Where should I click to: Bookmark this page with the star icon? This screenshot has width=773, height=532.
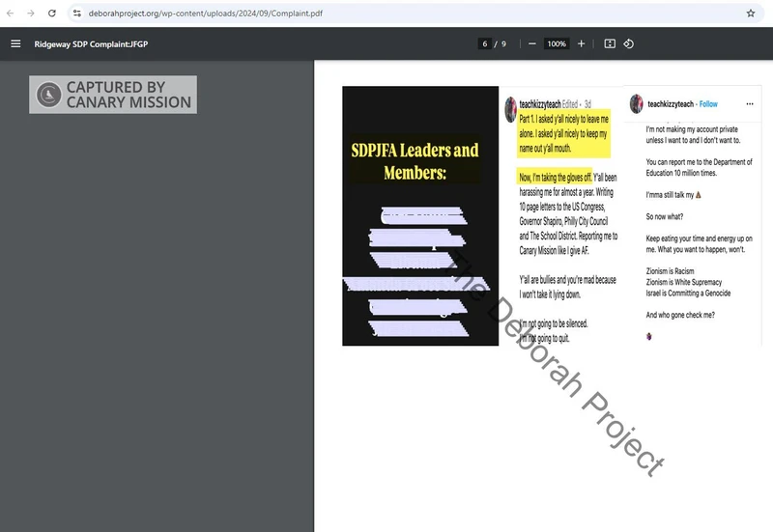tap(751, 14)
